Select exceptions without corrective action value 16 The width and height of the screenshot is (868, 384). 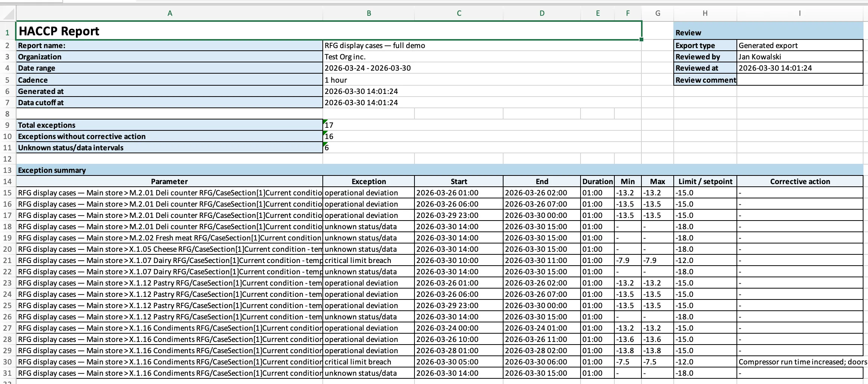tap(482, 136)
